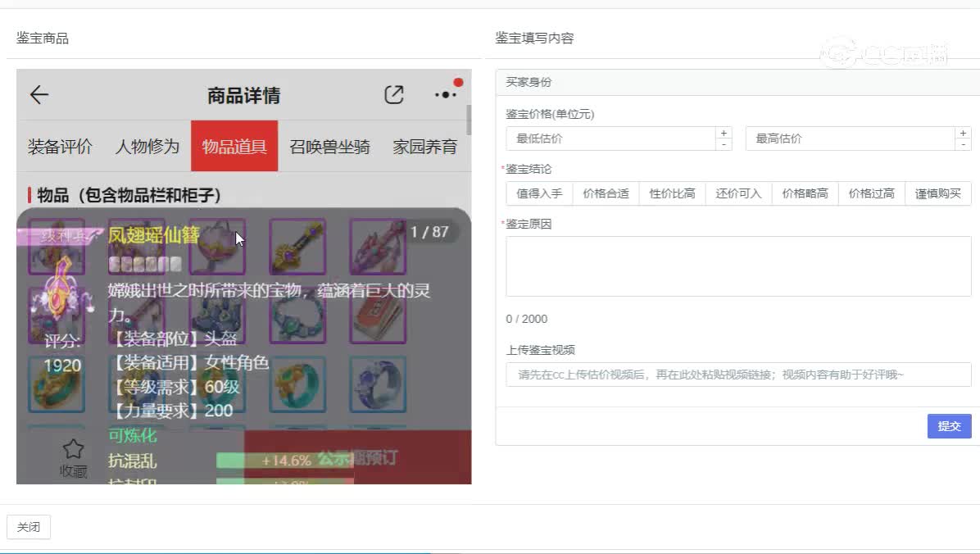Decrease 最低估价 with the minus stepper
The width and height of the screenshot is (980, 554).
click(724, 145)
